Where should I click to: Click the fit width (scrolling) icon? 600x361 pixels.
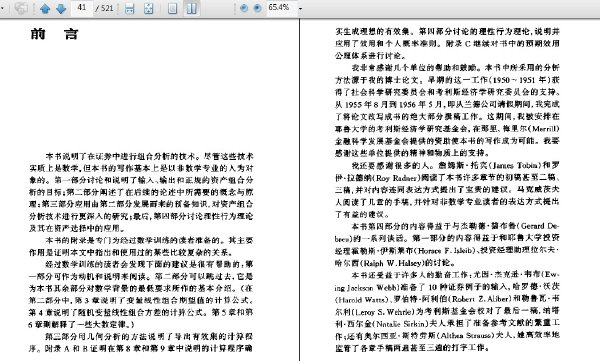[130, 8]
